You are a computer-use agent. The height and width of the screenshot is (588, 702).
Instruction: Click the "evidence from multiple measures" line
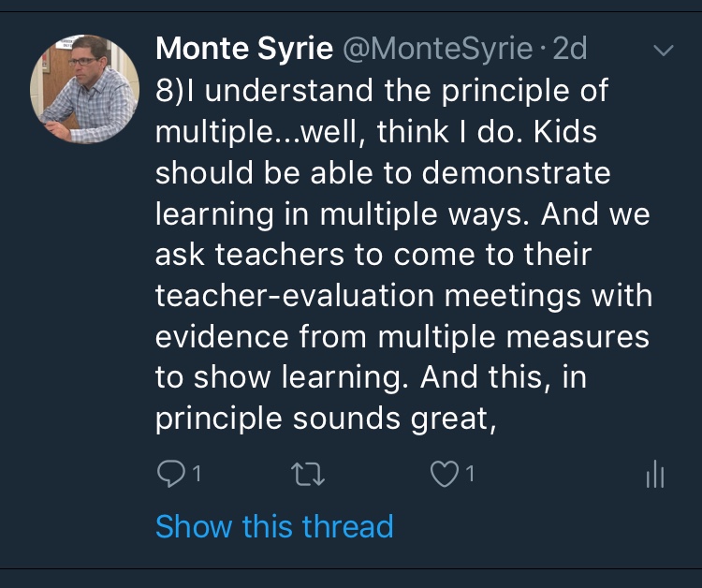pos(401,339)
